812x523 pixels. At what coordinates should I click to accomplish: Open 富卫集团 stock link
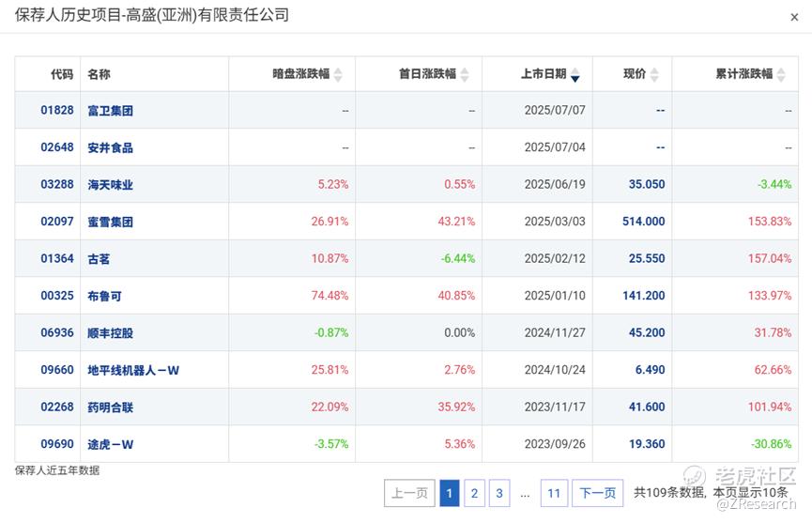click(111, 111)
